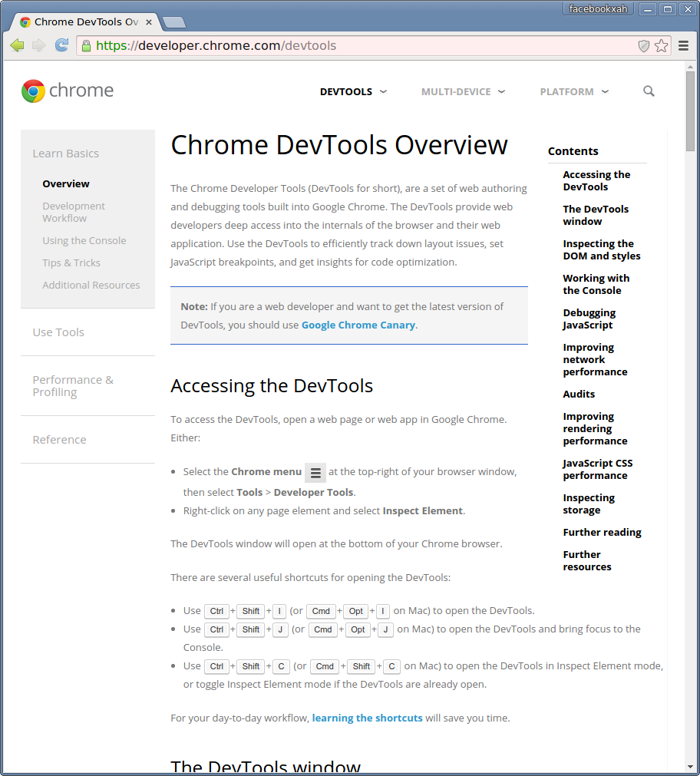Image resolution: width=700 pixels, height=776 pixels.
Task: Jump to Inspecting the DOM and styles
Action: [x=602, y=250]
